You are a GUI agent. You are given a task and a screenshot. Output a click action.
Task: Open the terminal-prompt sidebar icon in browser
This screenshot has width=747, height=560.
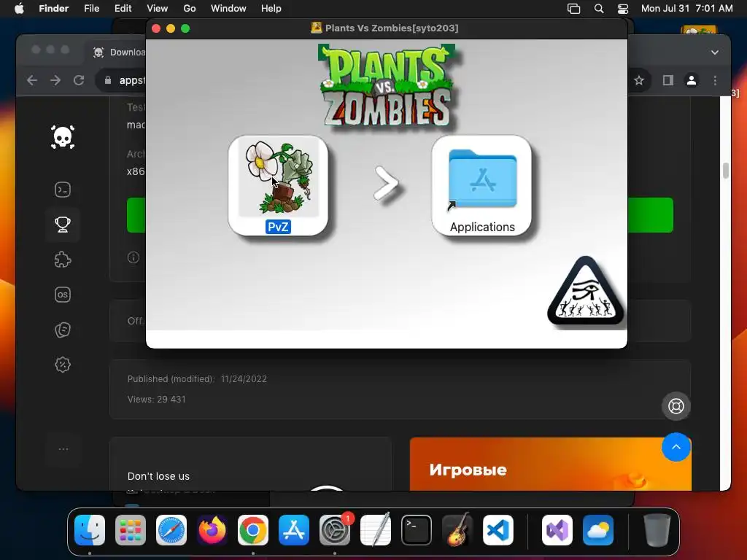tap(63, 190)
